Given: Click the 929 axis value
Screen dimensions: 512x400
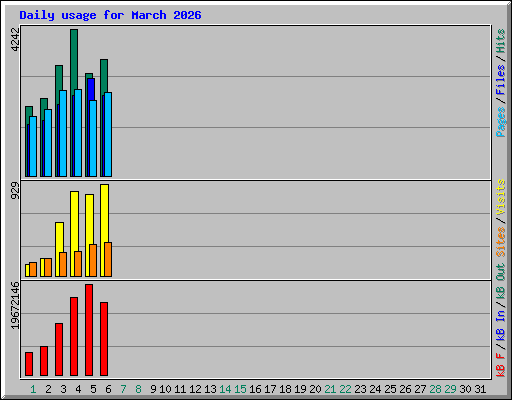Looking at the screenshot, I should click(x=15, y=191).
